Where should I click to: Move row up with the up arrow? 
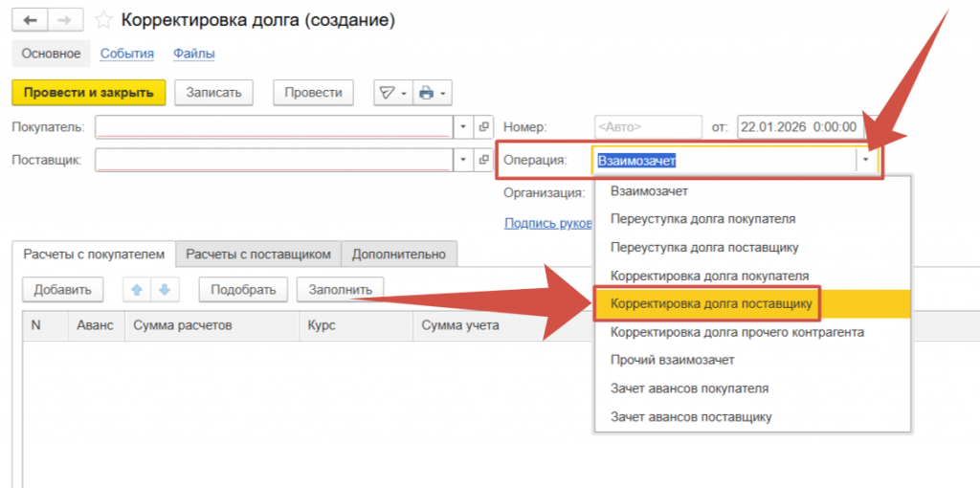tap(137, 290)
